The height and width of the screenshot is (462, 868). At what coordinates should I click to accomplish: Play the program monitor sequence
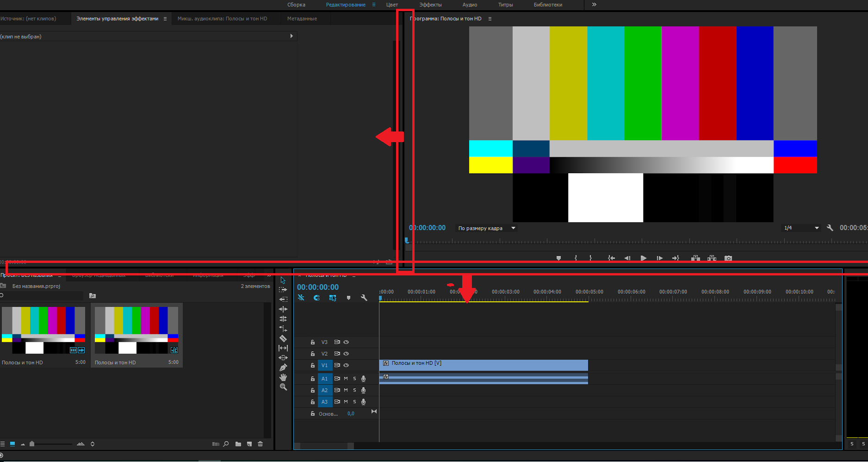(644, 258)
